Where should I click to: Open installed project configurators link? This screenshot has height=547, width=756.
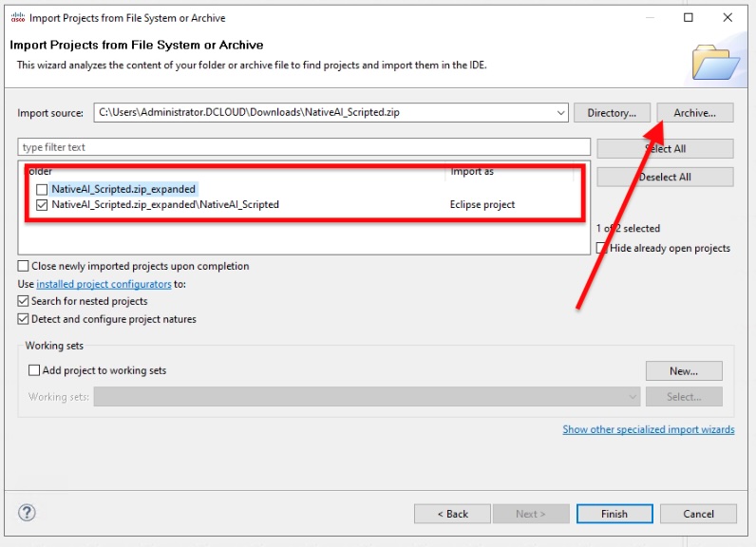coord(104,284)
